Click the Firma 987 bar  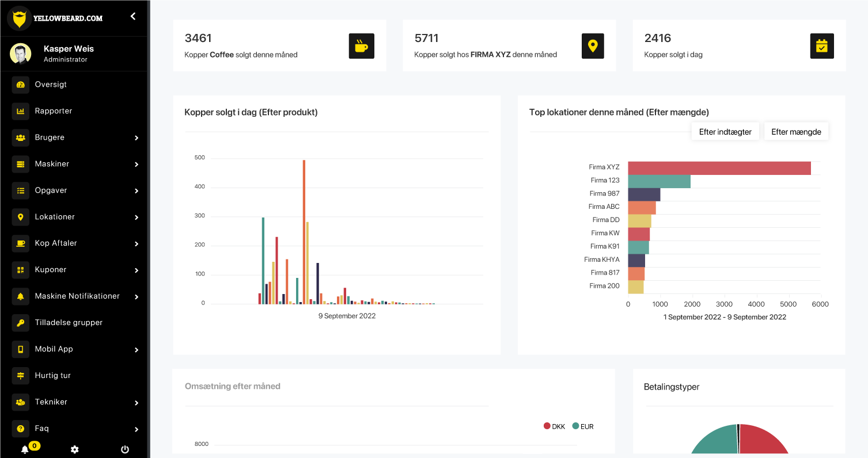(x=644, y=194)
